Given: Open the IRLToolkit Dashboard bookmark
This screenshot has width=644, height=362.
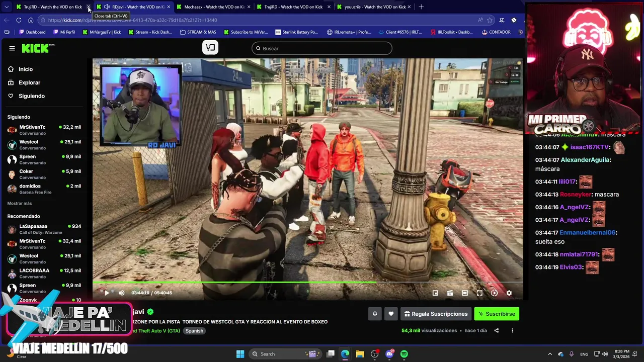Looking at the screenshot, I should tap(451, 32).
